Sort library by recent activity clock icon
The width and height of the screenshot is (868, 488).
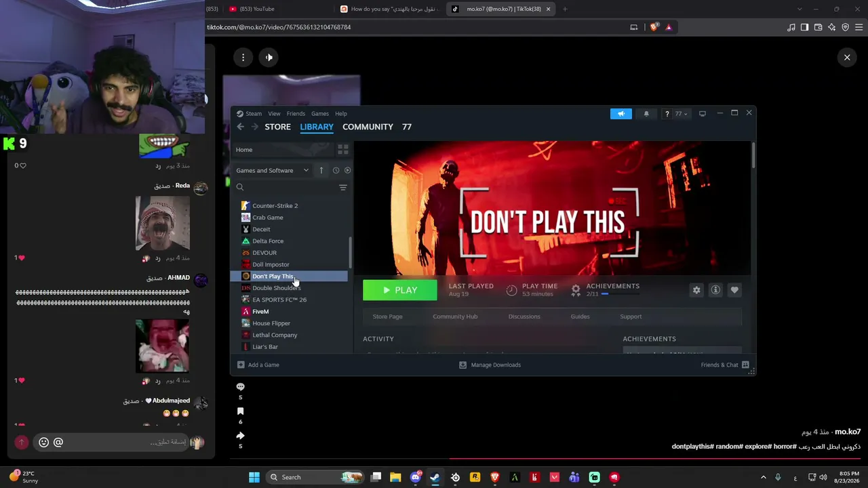(x=336, y=170)
